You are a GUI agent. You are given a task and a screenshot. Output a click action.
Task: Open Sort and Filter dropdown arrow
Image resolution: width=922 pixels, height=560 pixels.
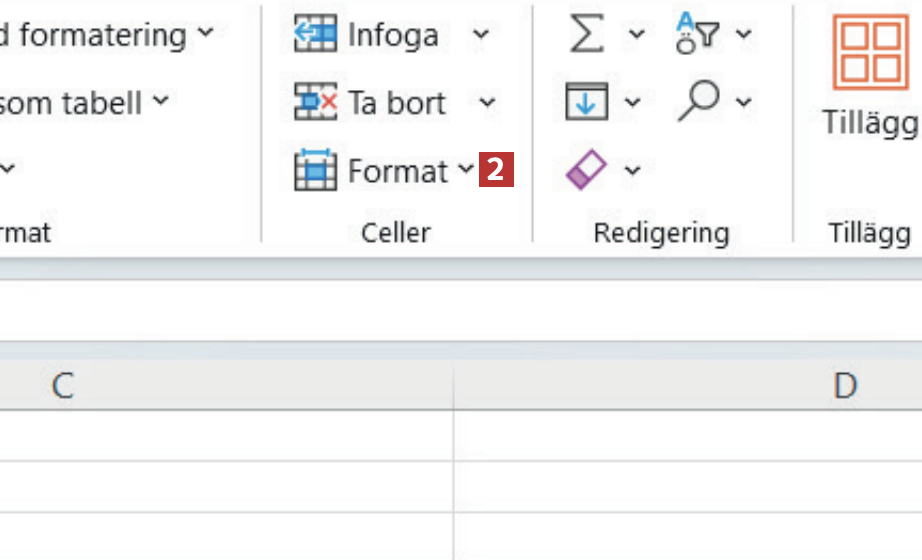[x=744, y=35]
